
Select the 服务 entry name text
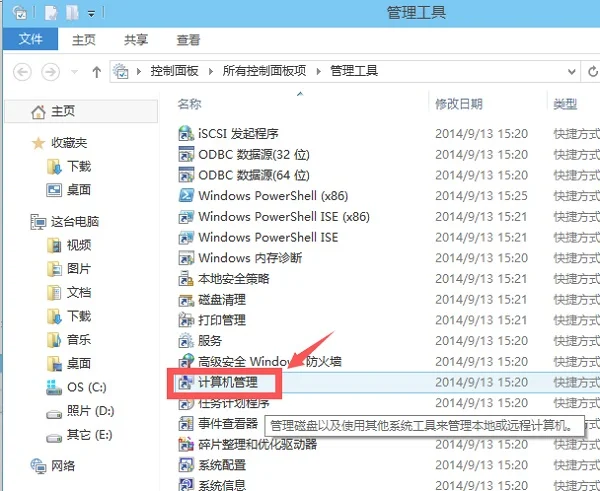pos(210,341)
